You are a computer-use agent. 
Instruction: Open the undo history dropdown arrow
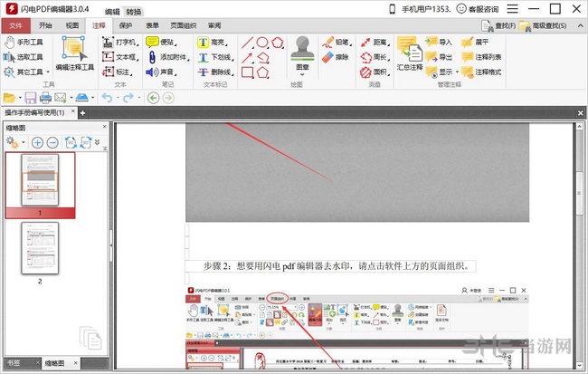point(118,98)
